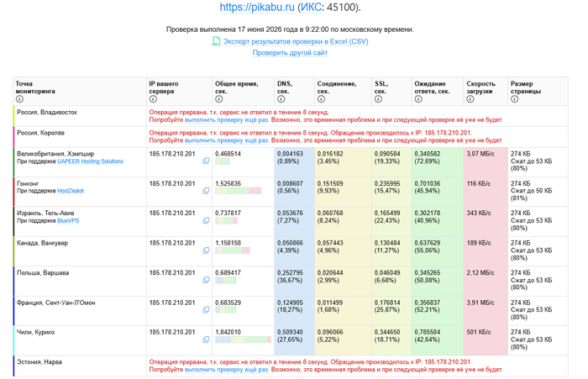The height and width of the screenshot is (379, 588).
Task: Click SSL value 0,235995 in Гонконг row
Action: 387,183
